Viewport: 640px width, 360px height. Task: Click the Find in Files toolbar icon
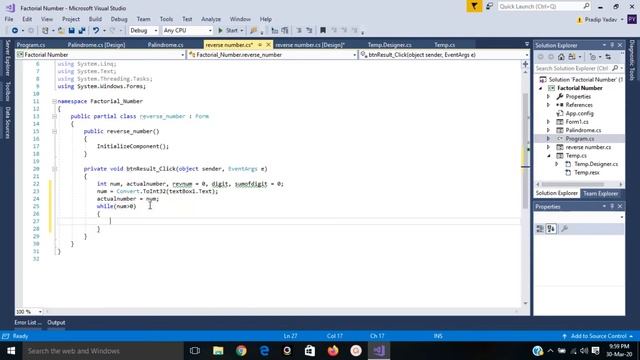[x=253, y=31]
